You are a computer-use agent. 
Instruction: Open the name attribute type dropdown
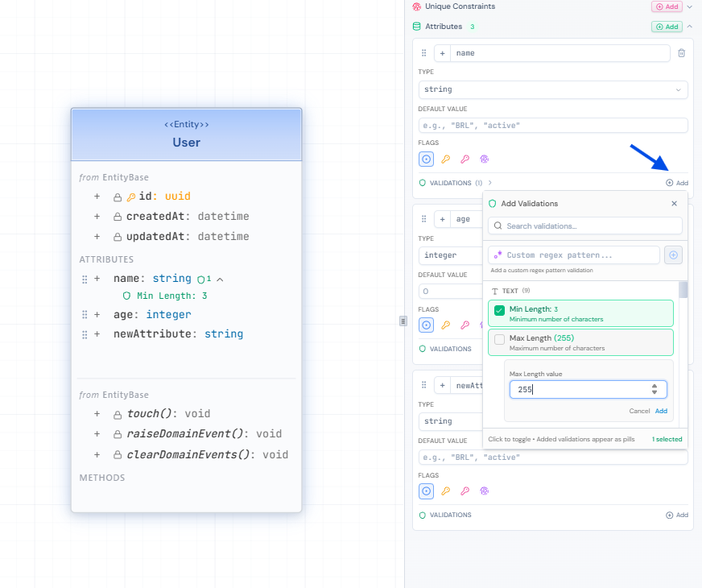tap(553, 89)
